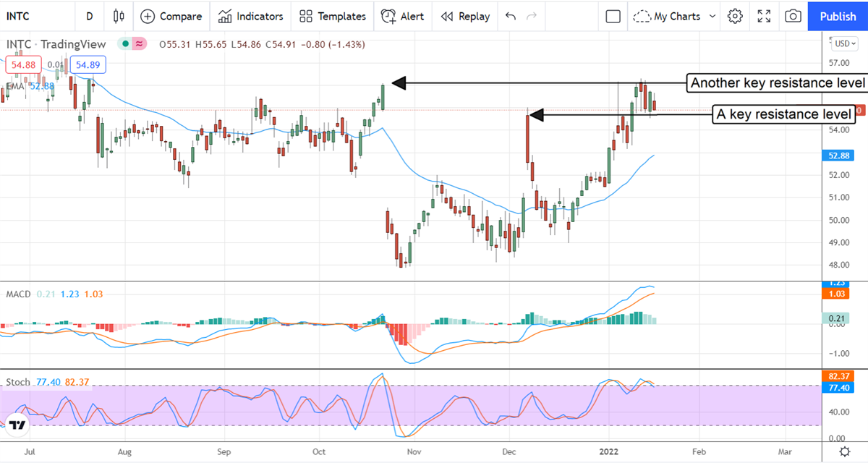868x463 pixels.
Task: Start bar Replay mode
Action: click(x=465, y=16)
